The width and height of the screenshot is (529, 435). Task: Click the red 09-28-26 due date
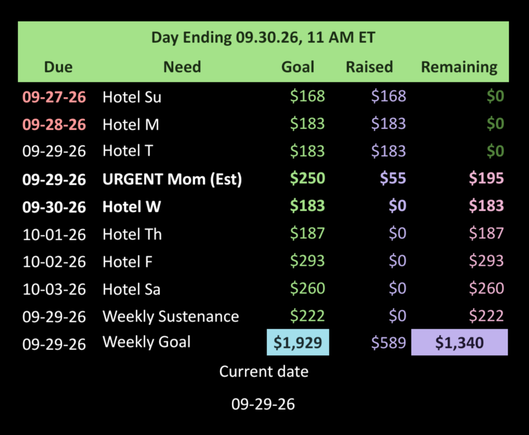click(x=54, y=125)
